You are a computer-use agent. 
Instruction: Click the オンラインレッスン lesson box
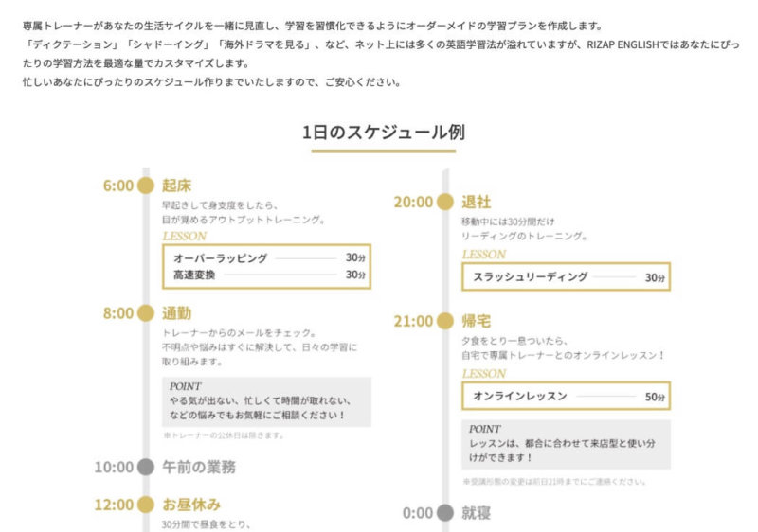coord(566,396)
